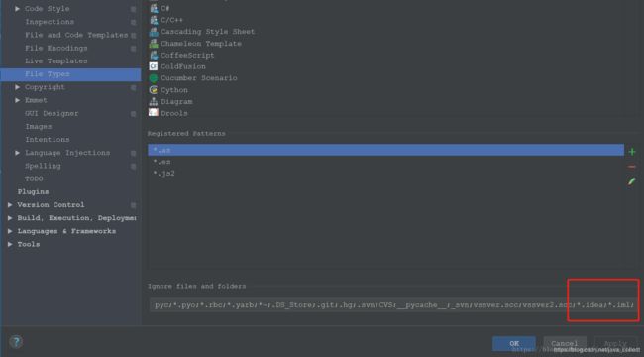This screenshot has height=357, width=644.
Task: Expand the Languages & Frameworks section
Action: pyautogui.click(x=10, y=231)
